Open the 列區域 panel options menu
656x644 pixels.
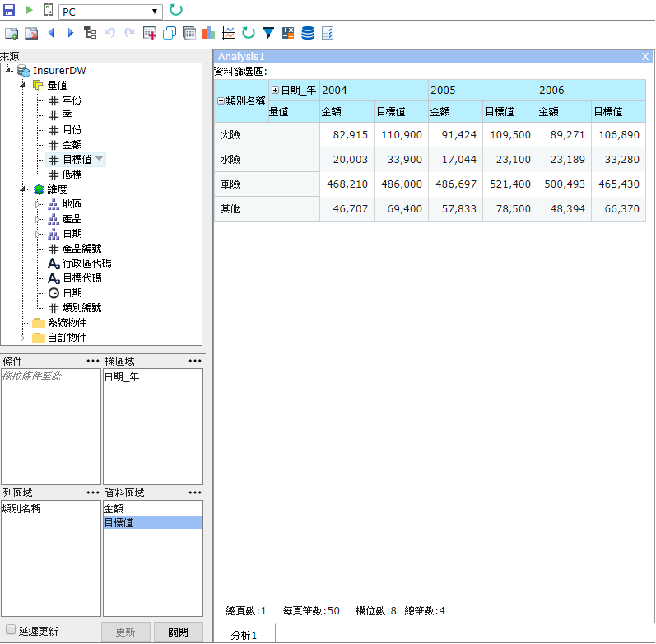[93, 492]
